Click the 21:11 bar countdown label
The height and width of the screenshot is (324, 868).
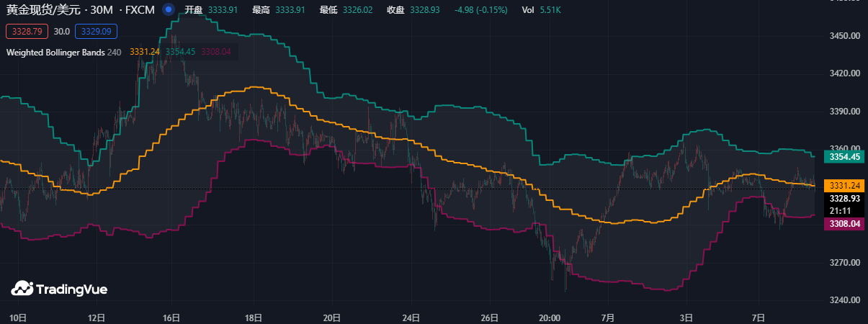tap(840, 211)
